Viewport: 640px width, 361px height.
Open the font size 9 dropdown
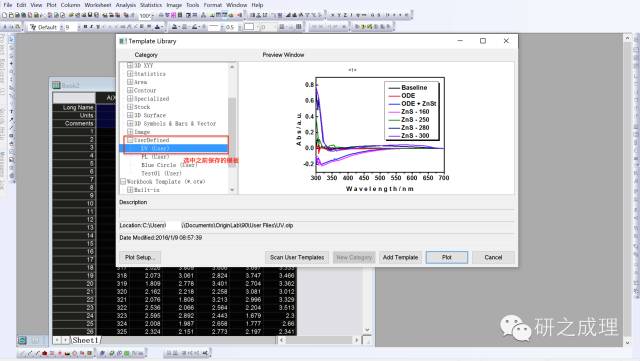click(79, 27)
